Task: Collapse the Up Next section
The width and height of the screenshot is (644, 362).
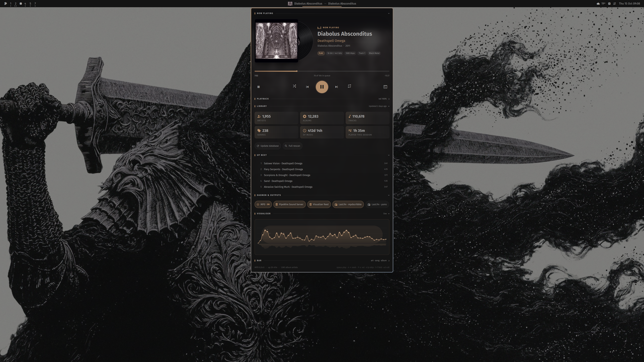Action: click(388, 155)
